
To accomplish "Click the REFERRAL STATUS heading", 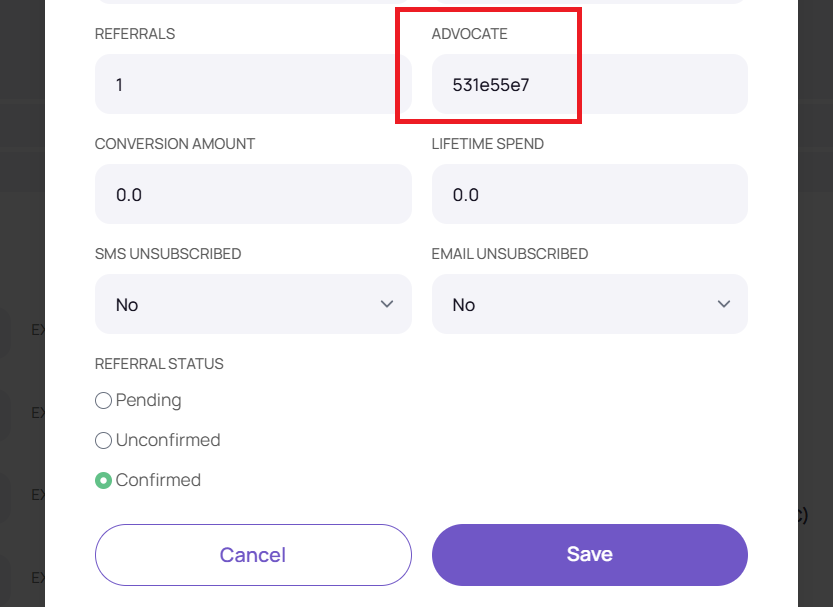I will click(x=159, y=364).
